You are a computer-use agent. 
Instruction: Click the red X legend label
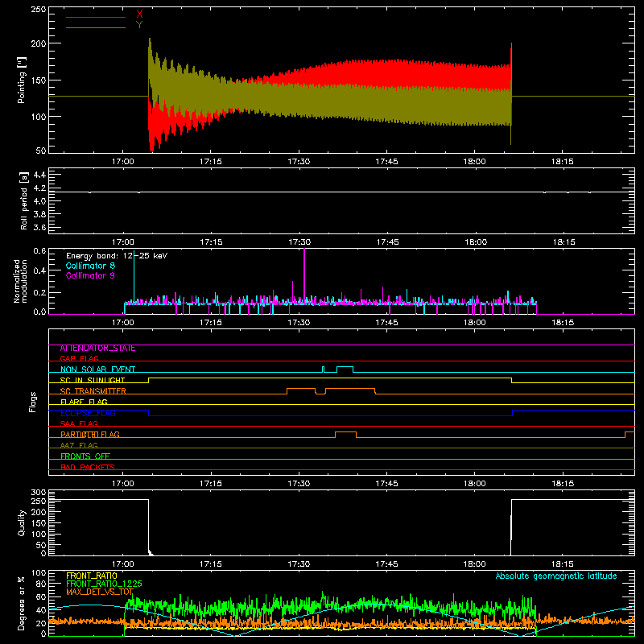tap(139, 14)
